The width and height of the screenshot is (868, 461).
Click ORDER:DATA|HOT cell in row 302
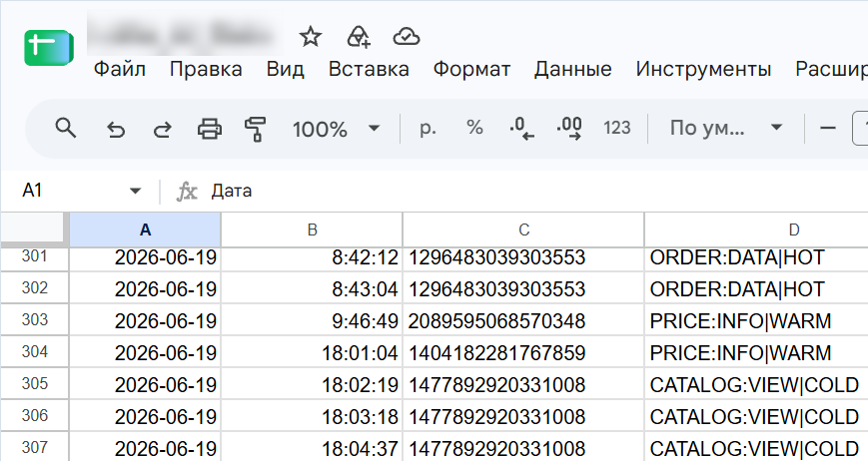coord(756,288)
